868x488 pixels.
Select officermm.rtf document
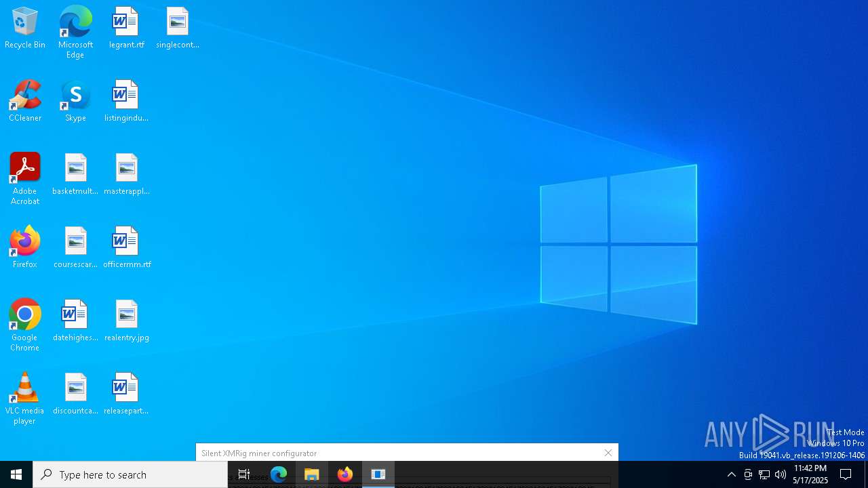point(126,248)
